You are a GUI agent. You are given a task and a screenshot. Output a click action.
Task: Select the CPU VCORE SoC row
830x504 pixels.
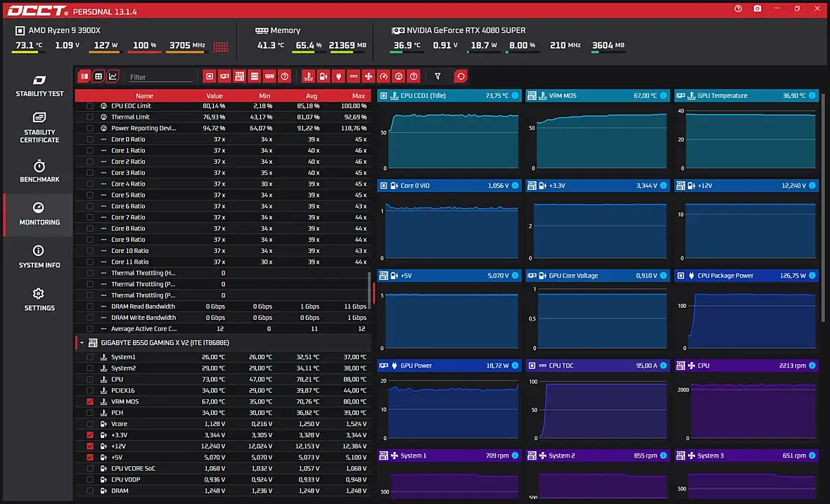(x=223, y=468)
